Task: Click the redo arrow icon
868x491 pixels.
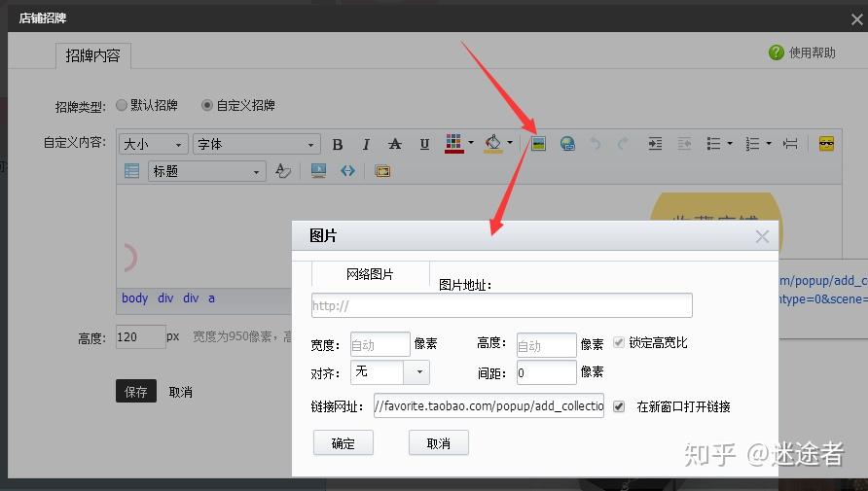Action: click(623, 144)
